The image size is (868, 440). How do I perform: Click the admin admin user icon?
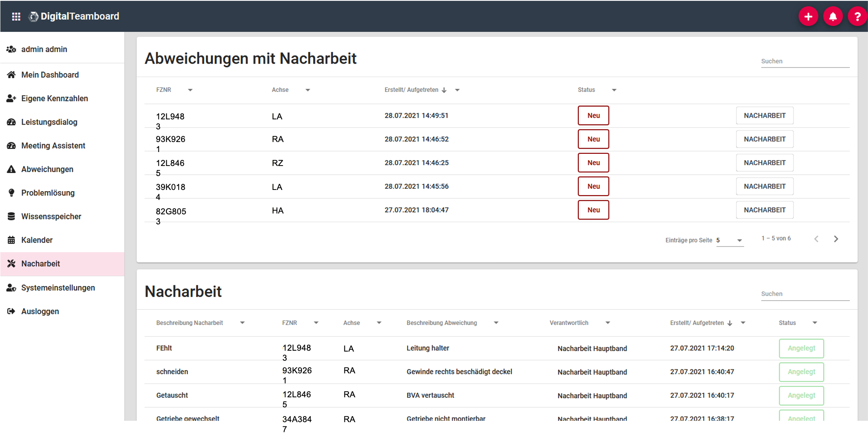coord(11,49)
